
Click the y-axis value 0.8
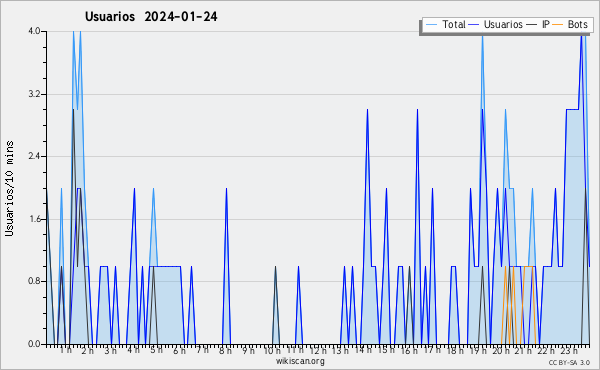pos(34,282)
